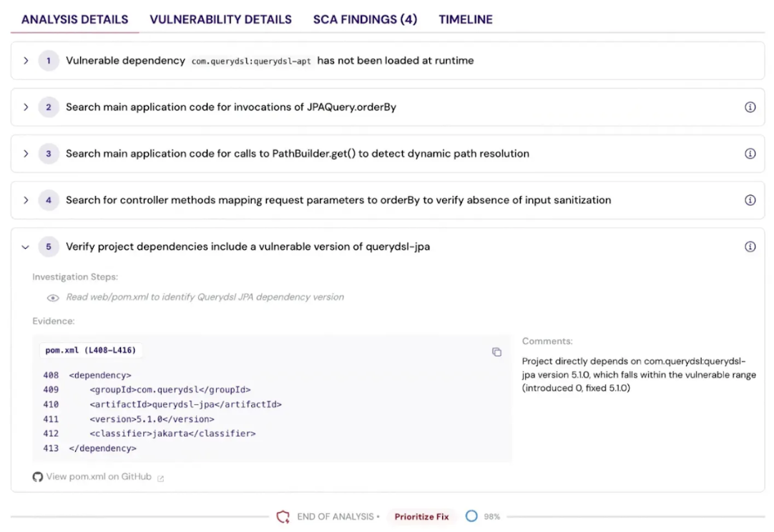Click the info icon on the querydsl-jpa dependency step
774x532 pixels.
pos(750,246)
